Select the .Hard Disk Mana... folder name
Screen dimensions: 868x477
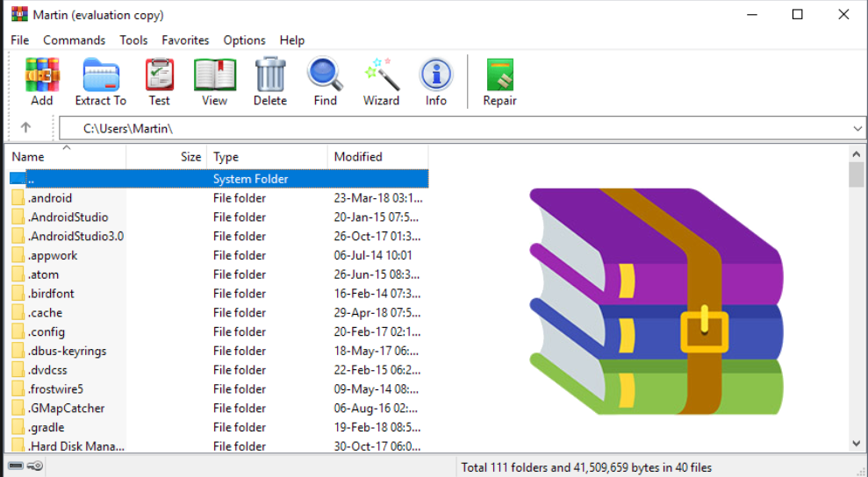click(x=75, y=446)
